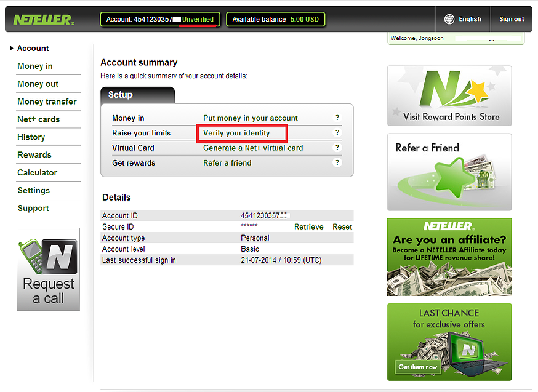
Task: Open Net+ cards from sidebar
Action: pyautogui.click(x=38, y=119)
